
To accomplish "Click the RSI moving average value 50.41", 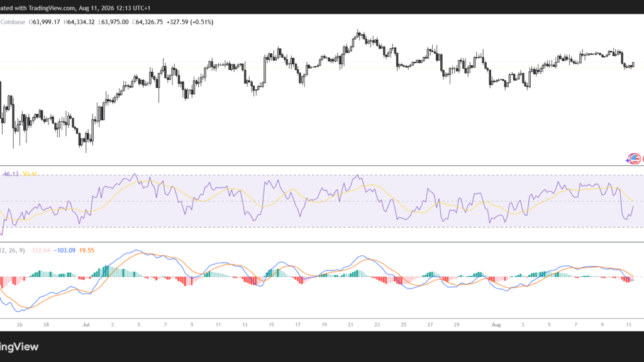I will pos(30,174).
